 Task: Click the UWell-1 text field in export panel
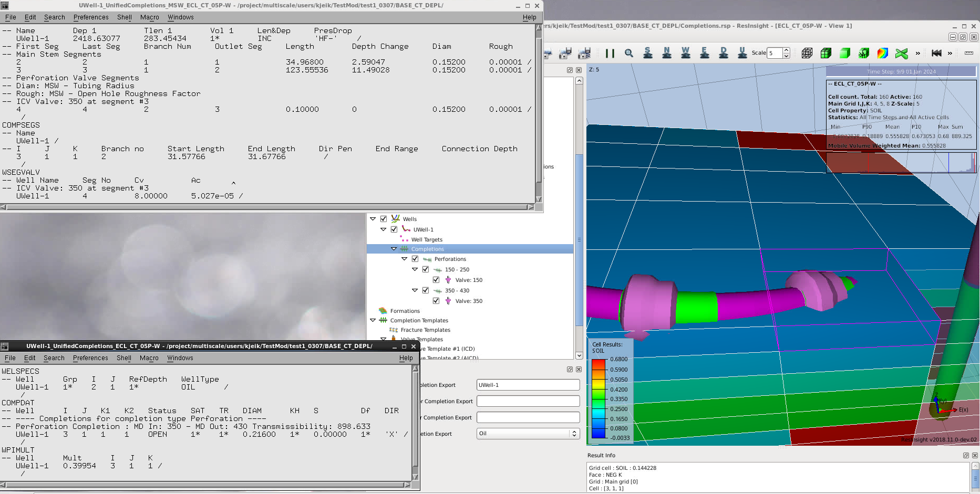pyautogui.click(x=528, y=385)
